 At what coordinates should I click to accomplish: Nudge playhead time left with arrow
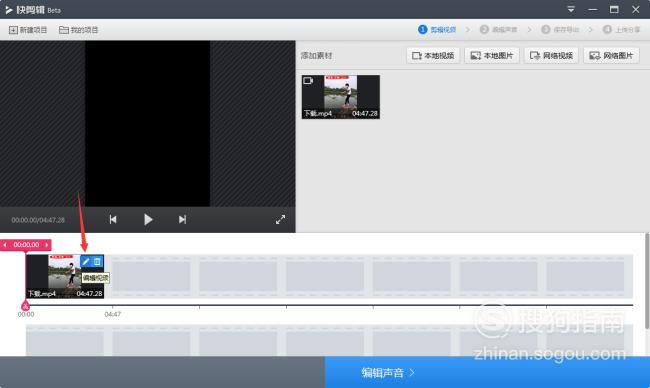click(x=5, y=245)
